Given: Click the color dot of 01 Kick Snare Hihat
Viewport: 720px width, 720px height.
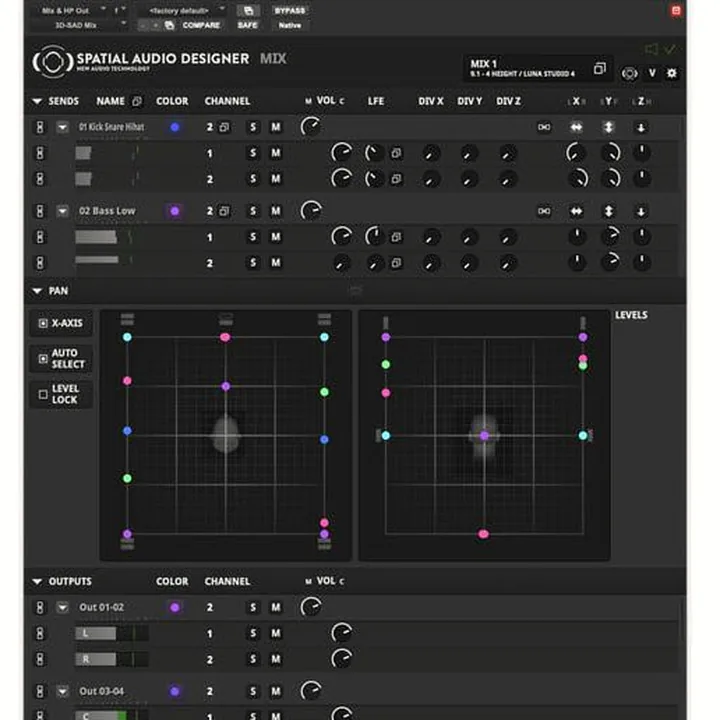Looking at the screenshot, I should pos(174,127).
